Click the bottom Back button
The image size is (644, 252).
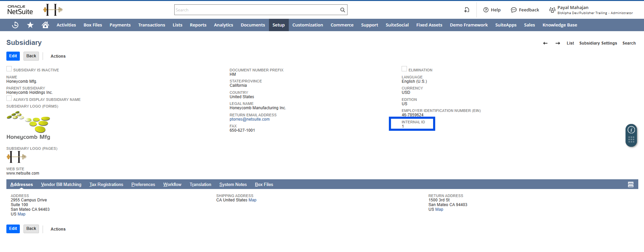[x=31, y=229]
